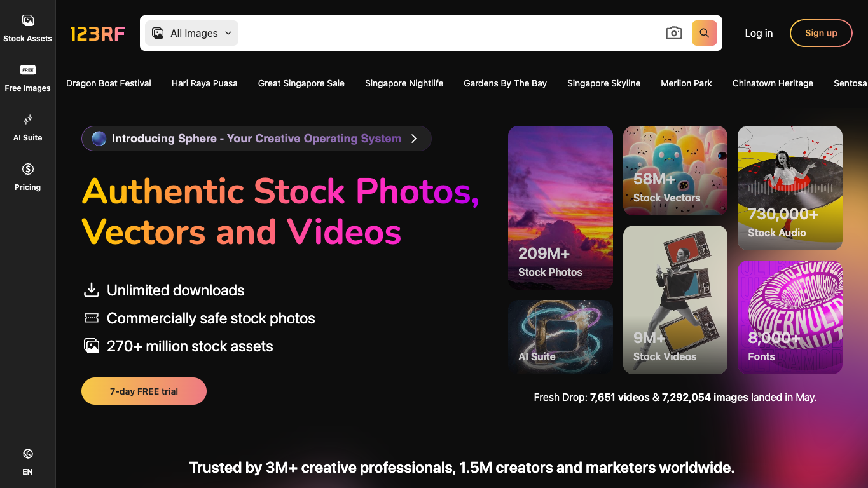
Task: Click ticket icon beside Commercially safe
Action: click(x=92, y=318)
